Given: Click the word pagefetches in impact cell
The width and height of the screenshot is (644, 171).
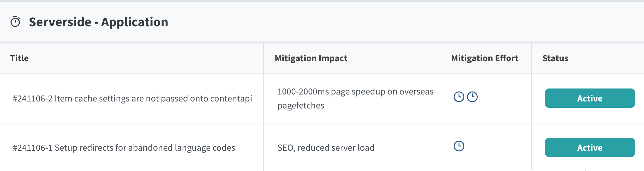Looking at the screenshot, I should 301,106.
